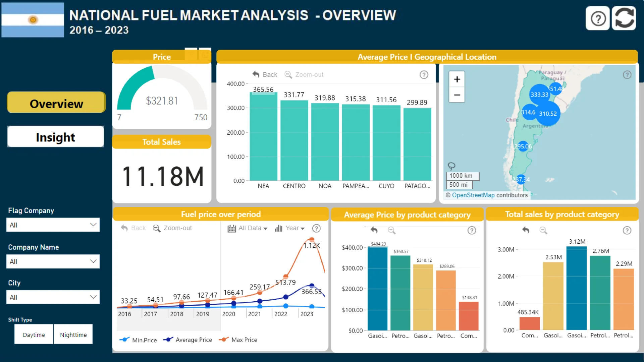Screen dimensions: 644x362
Task: Click the 314.6 map bubble
Action: click(x=528, y=112)
